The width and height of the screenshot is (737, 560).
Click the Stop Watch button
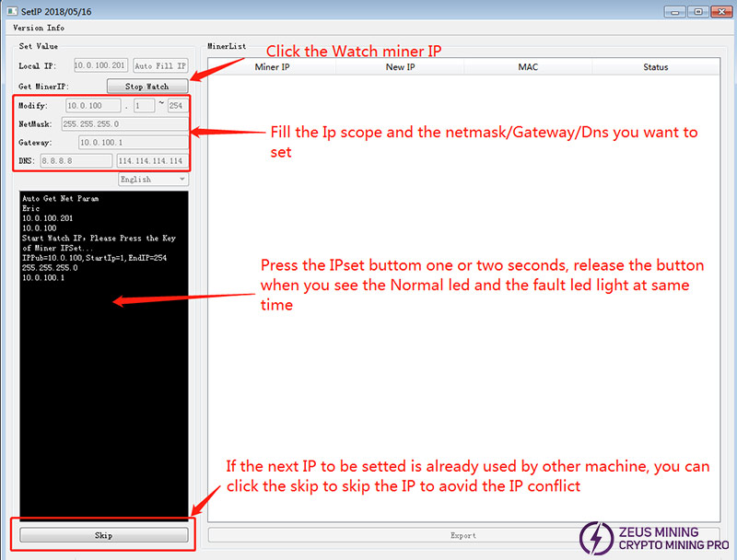coord(146,87)
